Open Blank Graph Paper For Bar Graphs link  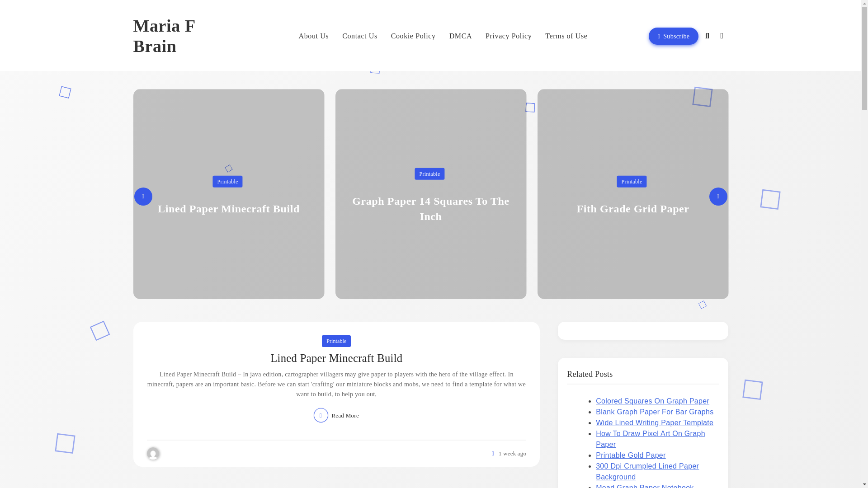point(655,412)
